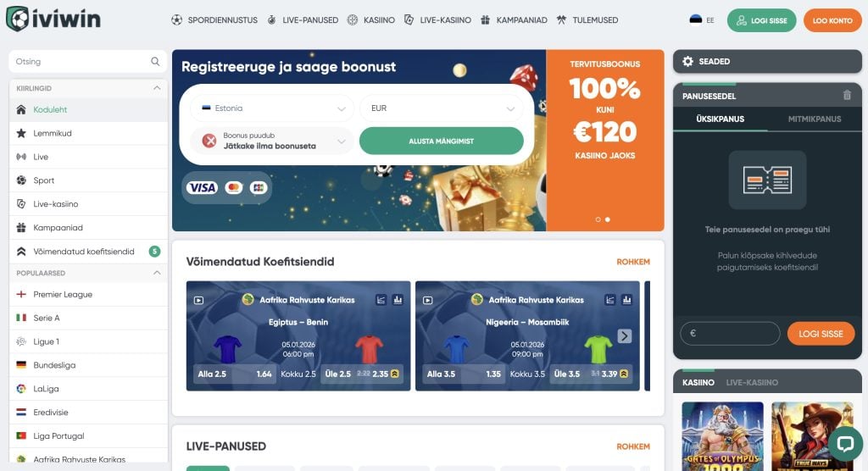
Task: Click the Lemmikud star icon
Action: (21, 133)
